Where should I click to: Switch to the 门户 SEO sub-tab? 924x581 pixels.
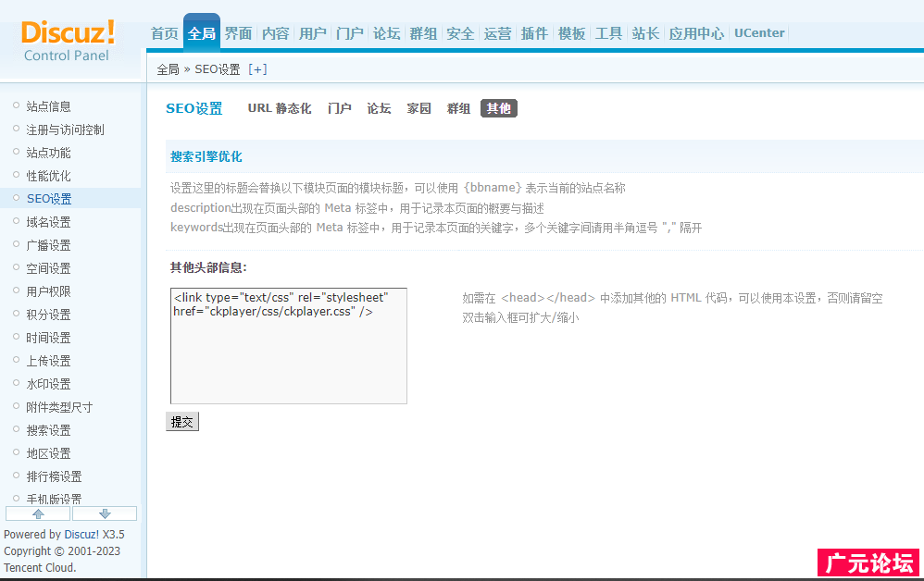[x=339, y=108]
